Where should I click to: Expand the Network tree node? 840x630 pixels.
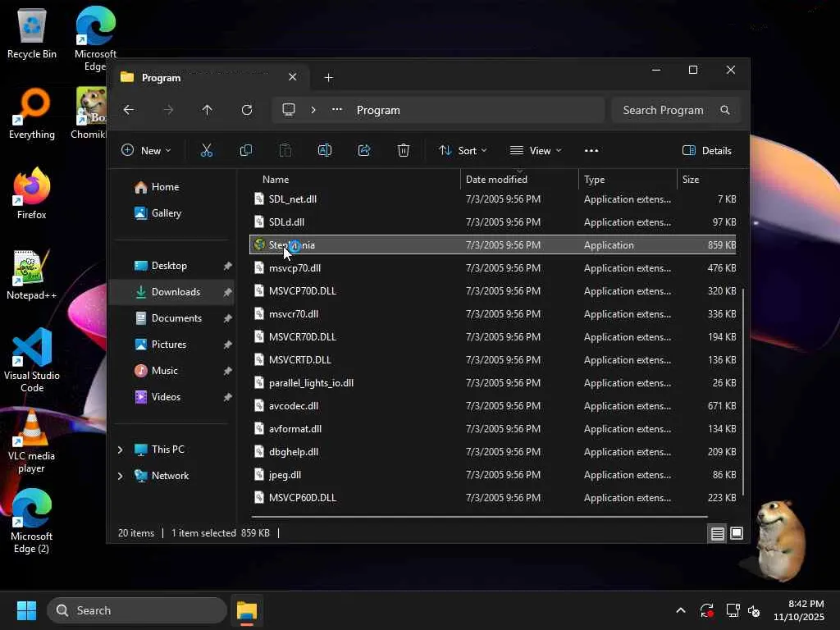(121, 476)
